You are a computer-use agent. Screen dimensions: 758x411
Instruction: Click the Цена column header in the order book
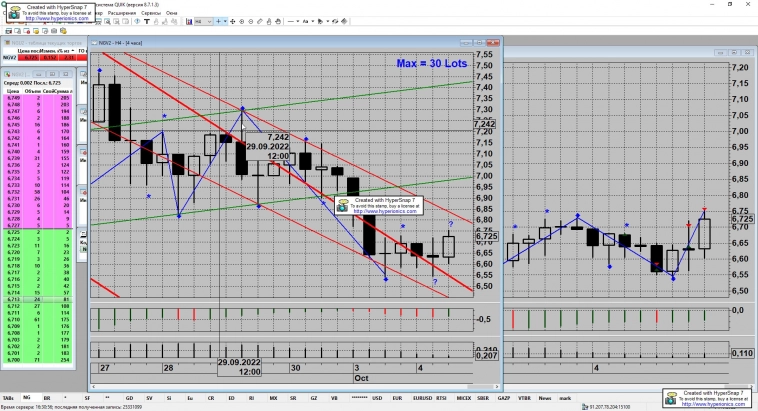pyautogui.click(x=11, y=90)
